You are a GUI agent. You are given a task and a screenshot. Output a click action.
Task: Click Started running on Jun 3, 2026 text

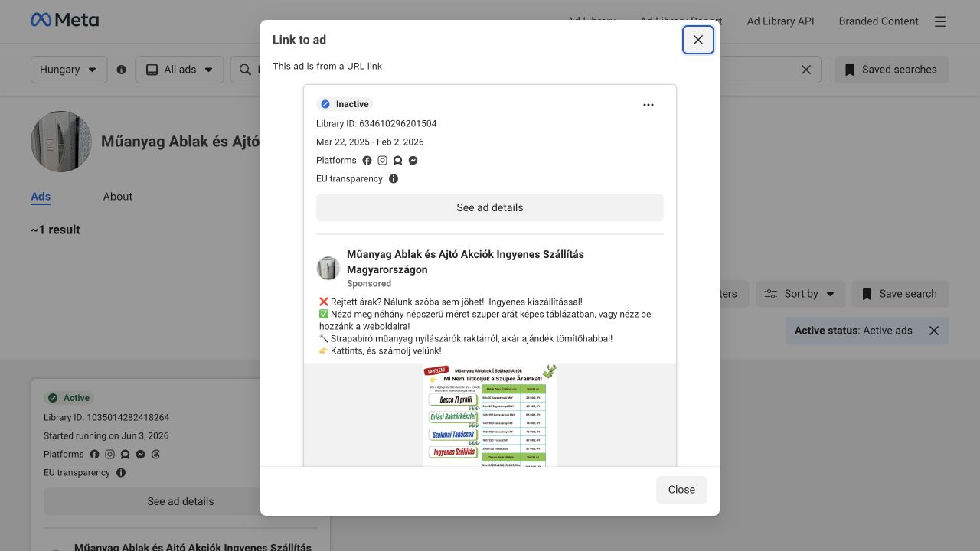106,436
